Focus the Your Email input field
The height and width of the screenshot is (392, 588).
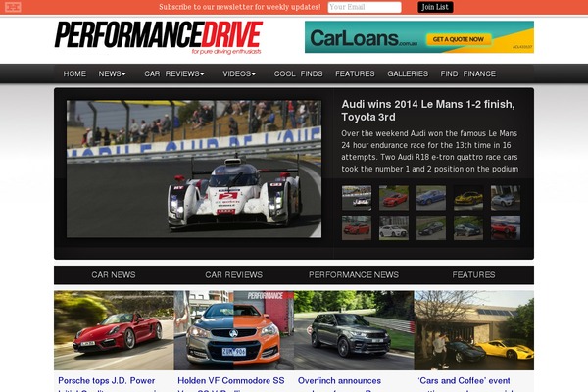tap(365, 7)
